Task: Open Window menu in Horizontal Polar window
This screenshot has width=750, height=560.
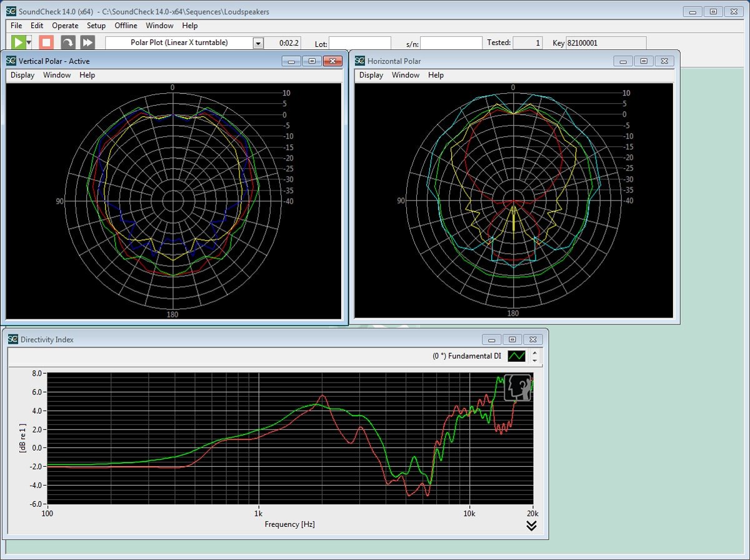Action: [406, 75]
